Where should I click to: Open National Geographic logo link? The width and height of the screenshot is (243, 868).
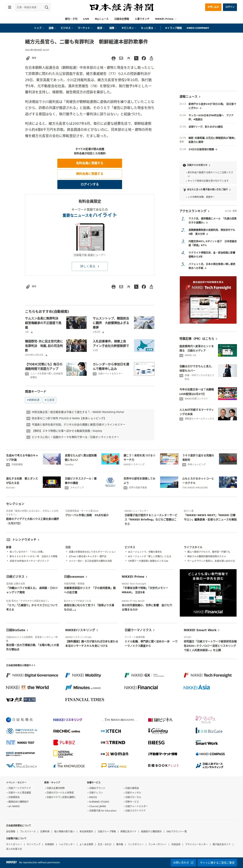click(63, 754)
